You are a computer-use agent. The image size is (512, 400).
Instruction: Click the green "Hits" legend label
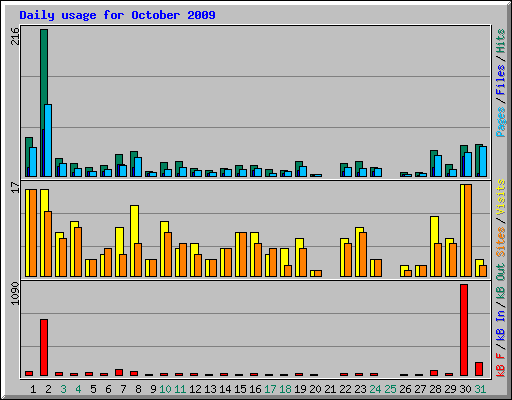tap(500, 41)
